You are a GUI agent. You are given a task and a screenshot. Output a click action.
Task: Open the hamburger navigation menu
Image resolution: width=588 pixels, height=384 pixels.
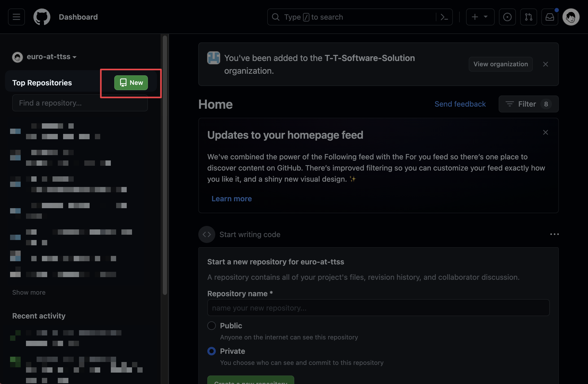click(16, 17)
